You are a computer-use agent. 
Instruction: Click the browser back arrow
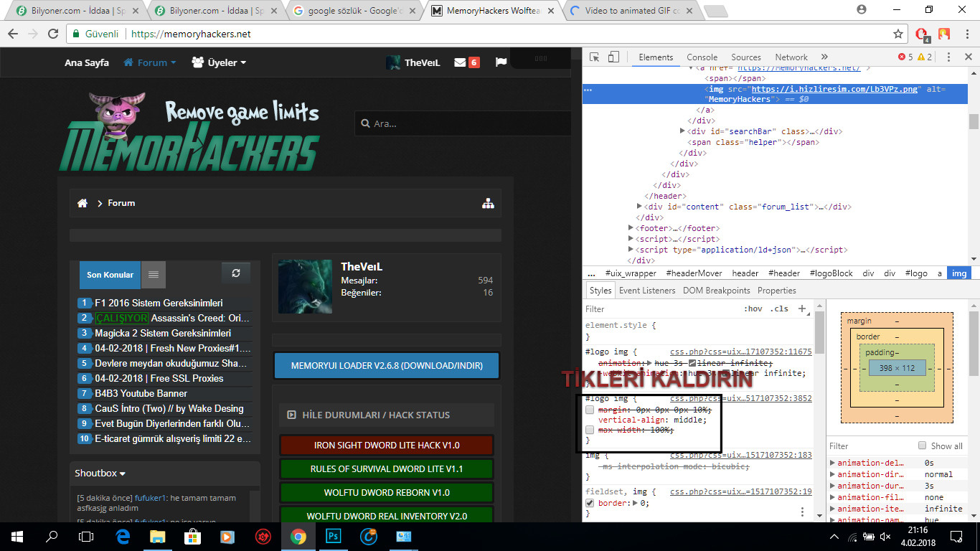point(14,34)
